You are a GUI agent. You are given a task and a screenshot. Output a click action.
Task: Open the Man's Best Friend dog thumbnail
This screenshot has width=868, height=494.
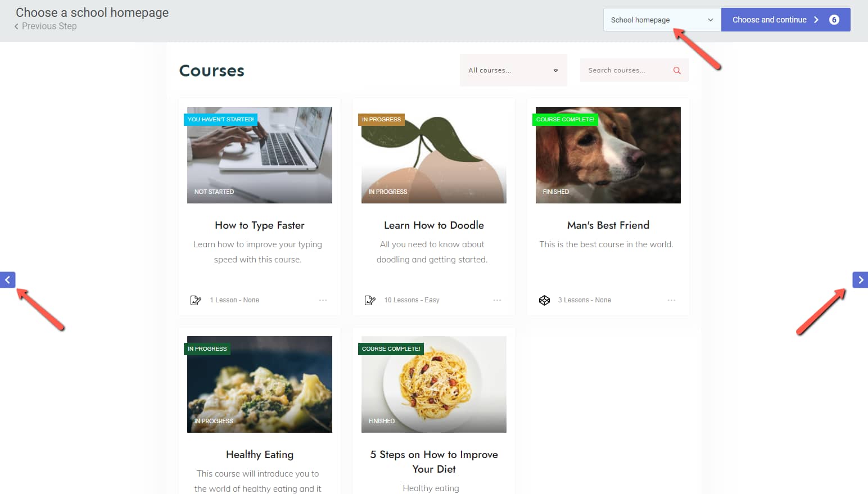pyautogui.click(x=608, y=155)
